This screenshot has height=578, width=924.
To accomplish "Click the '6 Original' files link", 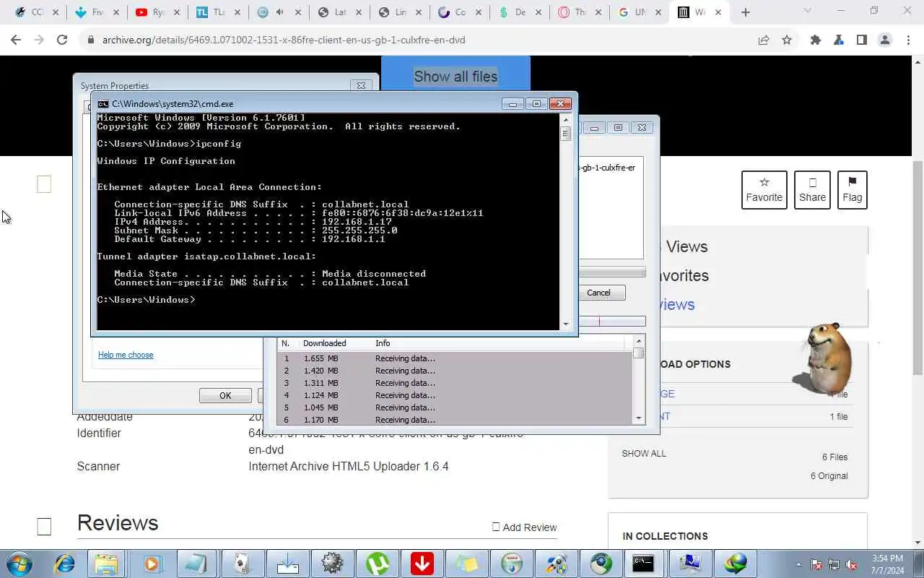I will pyautogui.click(x=829, y=476).
